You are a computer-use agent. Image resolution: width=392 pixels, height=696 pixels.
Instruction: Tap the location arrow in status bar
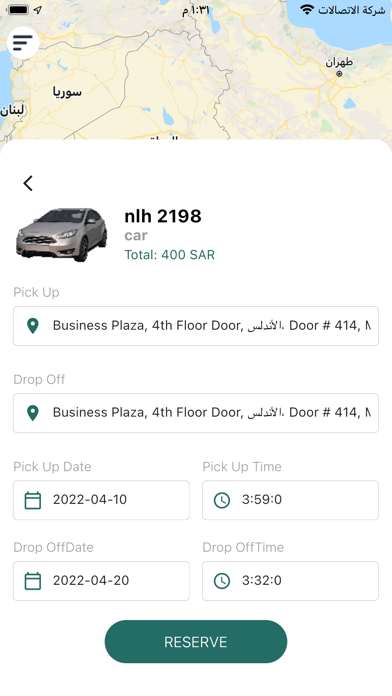click(38, 10)
